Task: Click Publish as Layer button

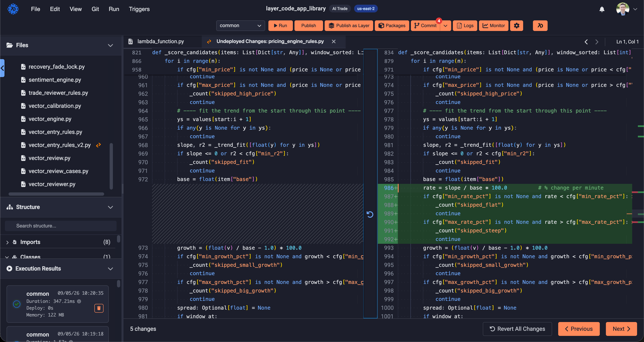Action: tap(348, 25)
